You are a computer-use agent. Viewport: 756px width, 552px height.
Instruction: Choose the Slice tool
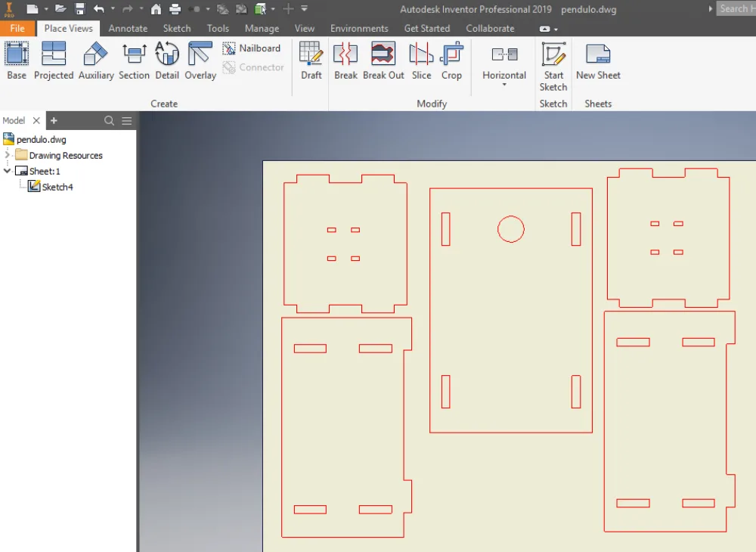pyautogui.click(x=421, y=60)
